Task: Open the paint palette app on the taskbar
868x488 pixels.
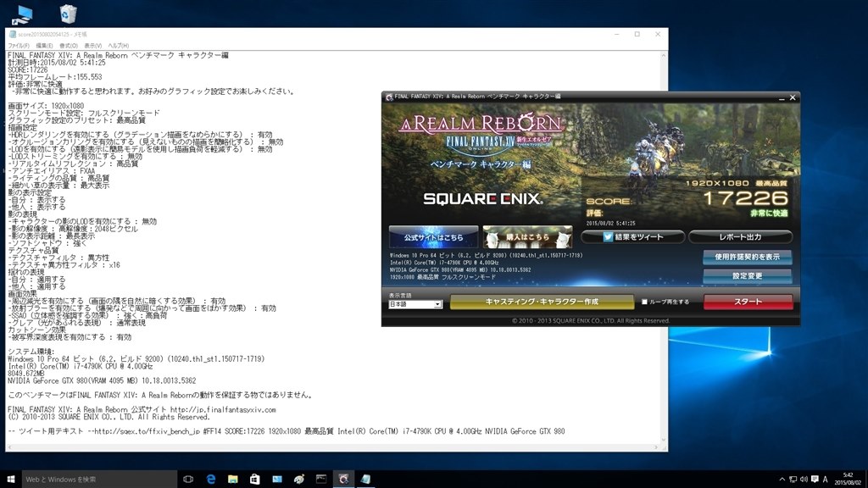Action: coord(299,480)
